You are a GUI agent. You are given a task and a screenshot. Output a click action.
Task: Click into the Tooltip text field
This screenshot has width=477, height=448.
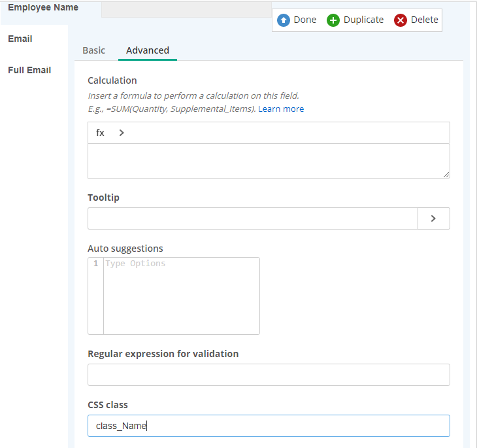coord(253,218)
